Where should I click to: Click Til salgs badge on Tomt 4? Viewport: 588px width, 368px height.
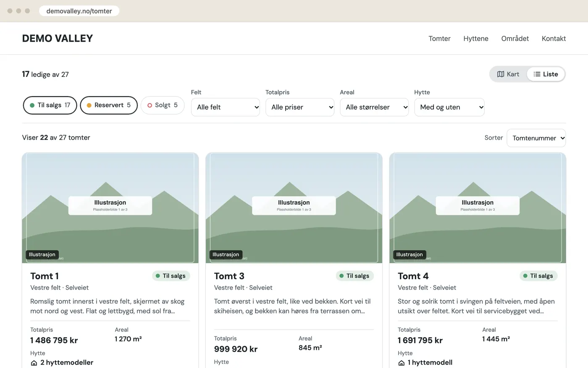538,276
